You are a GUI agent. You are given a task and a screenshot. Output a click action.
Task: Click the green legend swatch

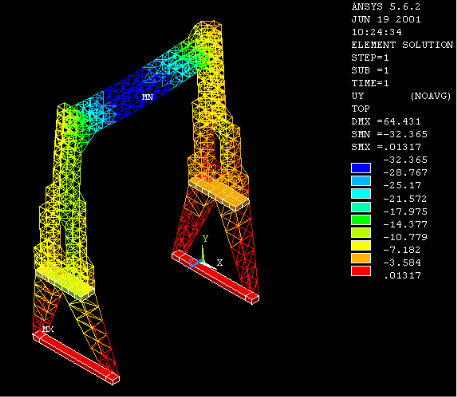(361, 219)
